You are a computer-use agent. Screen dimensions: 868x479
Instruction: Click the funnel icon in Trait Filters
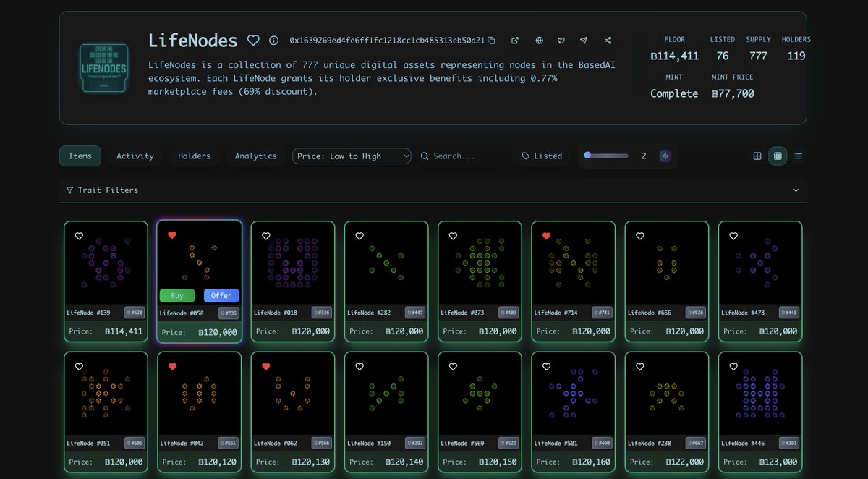tap(69, 190)
